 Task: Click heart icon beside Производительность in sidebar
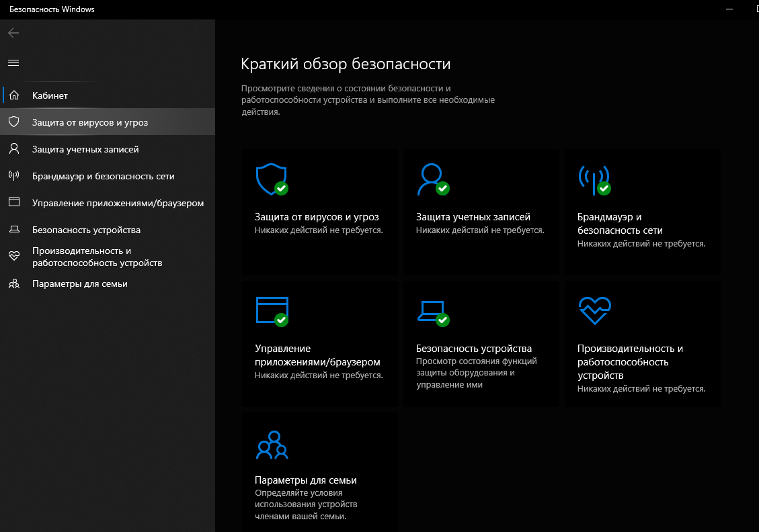point(14,256)
